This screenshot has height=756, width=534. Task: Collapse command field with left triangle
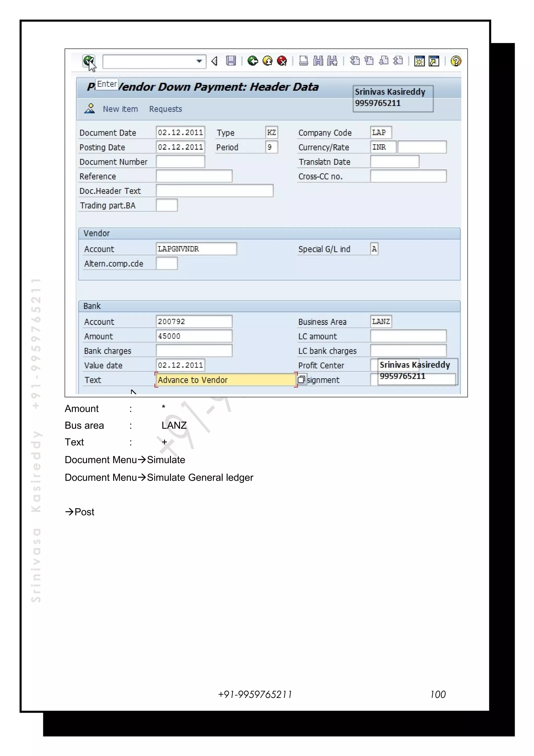pyautogui.click(x=215, y=61)
